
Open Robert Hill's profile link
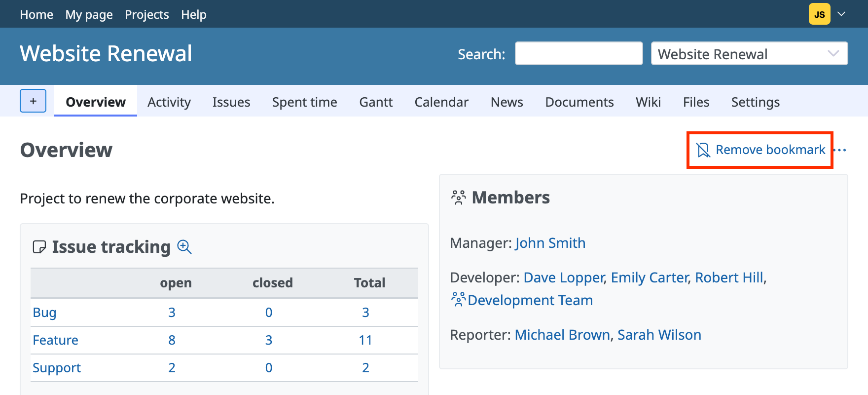coord(729,277)
